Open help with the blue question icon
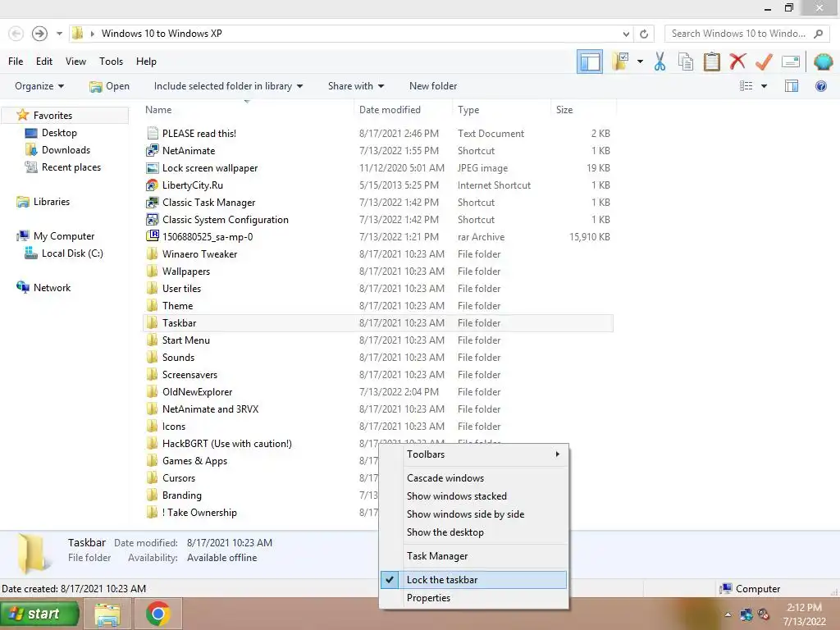 [x=820, y=85]
